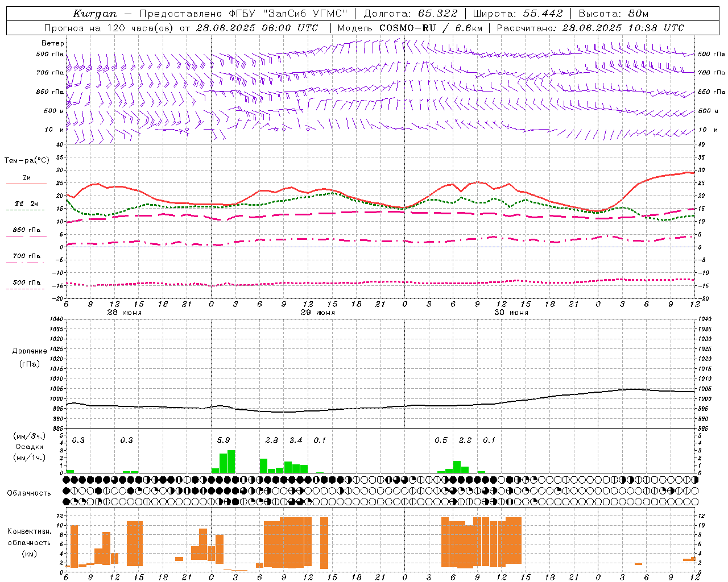Click the "(гПа)" unit under Давление
Screen dimensions: 728x582
pos(29,364)
